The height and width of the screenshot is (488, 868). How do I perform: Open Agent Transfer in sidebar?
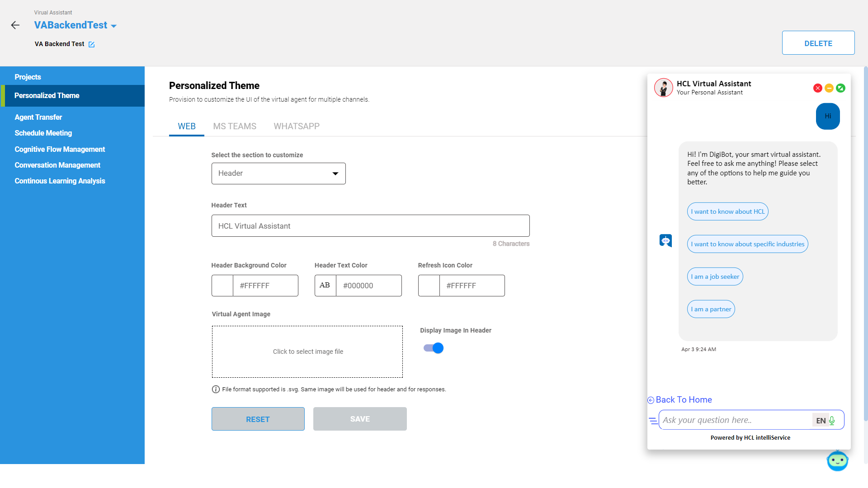[x=38, y=117]
